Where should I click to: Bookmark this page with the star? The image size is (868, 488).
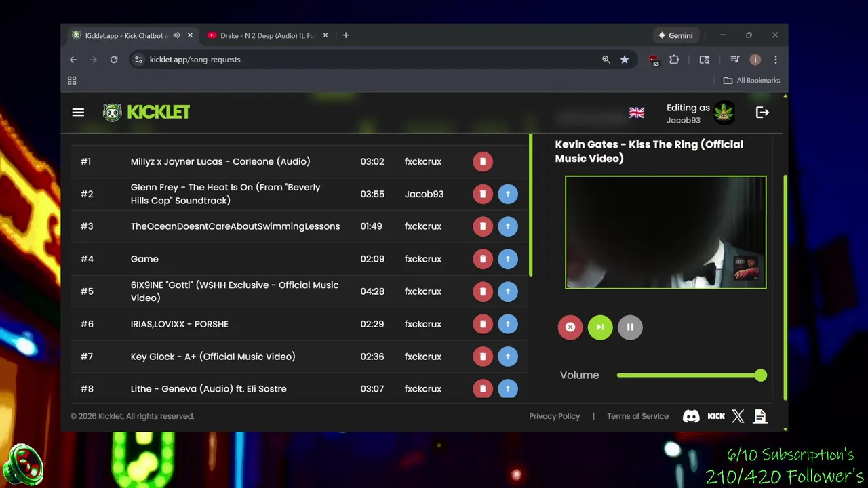pyautogui.click(x=625, y=60)
